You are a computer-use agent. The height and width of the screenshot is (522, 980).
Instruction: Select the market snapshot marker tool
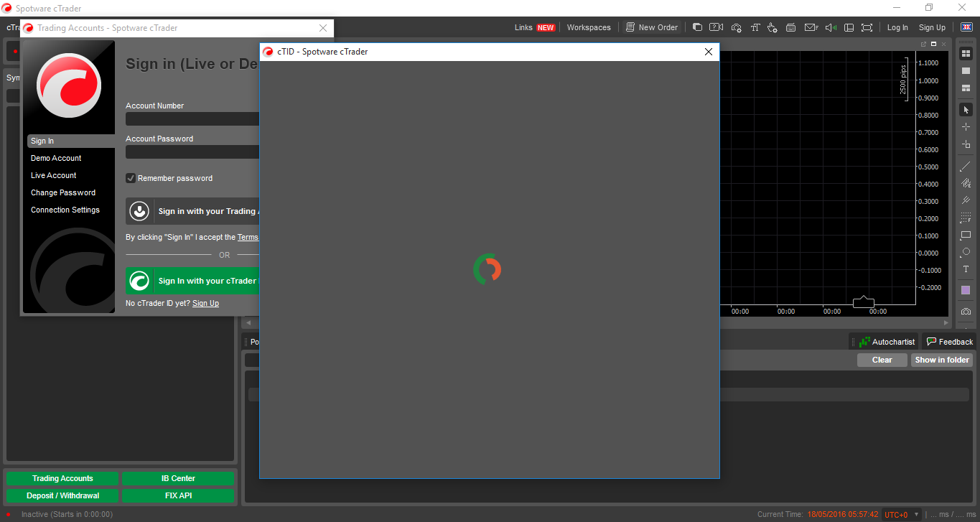point(966,144)
